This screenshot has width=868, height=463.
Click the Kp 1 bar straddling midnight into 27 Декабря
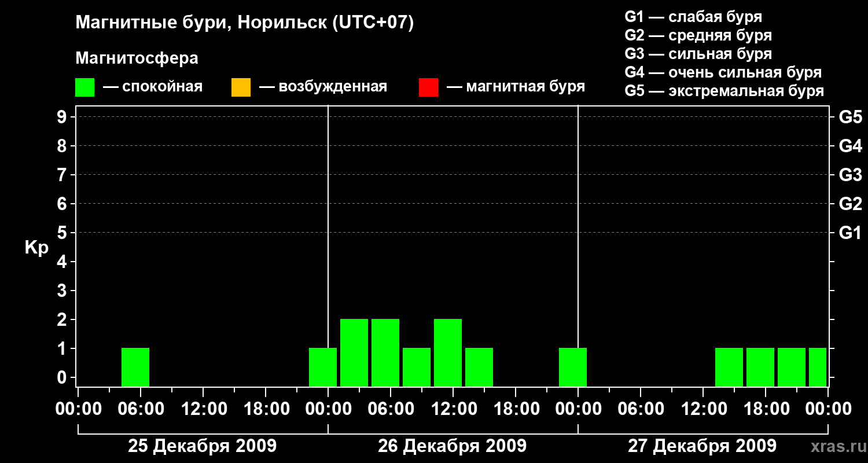(x=573, y=367)
